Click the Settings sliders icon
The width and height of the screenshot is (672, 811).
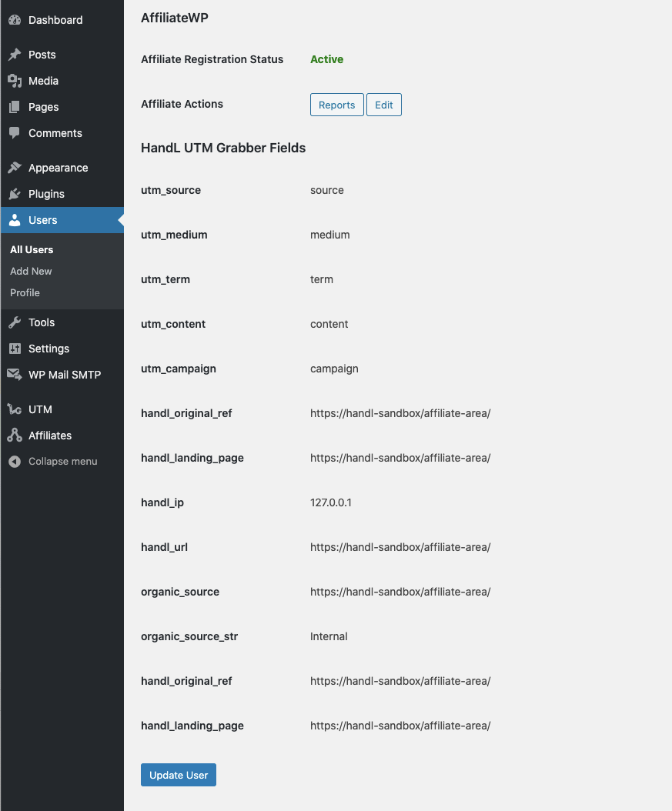click(15, 349)
